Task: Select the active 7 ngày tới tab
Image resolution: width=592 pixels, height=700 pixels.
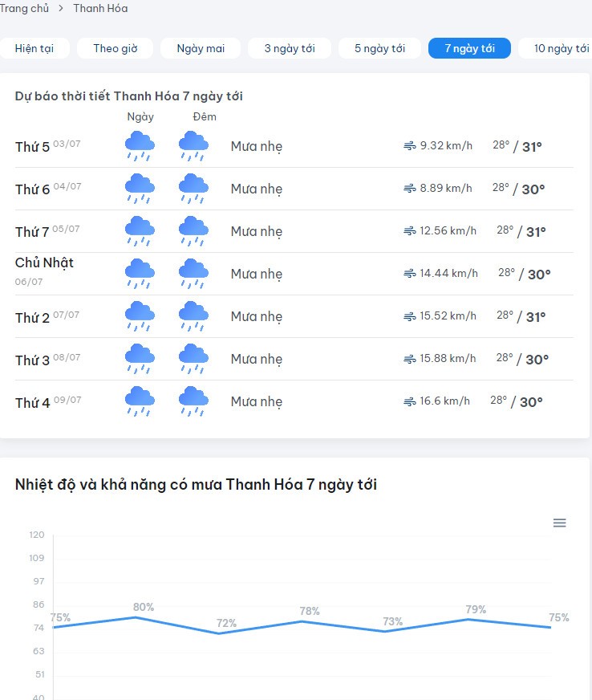Action: 469,48
